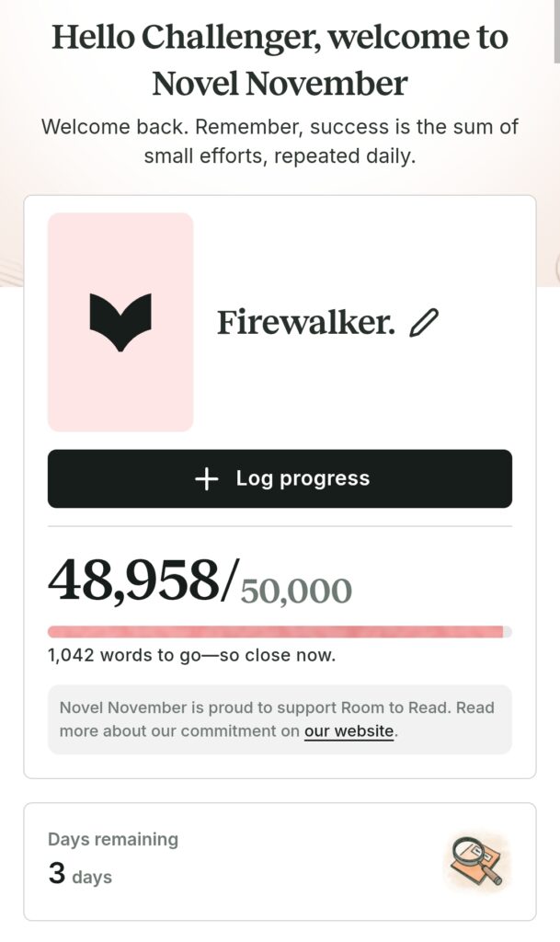
Task: Click the "Welcome back" motivational subtitle
Action: pyautogui.click(x=280, y=141)
